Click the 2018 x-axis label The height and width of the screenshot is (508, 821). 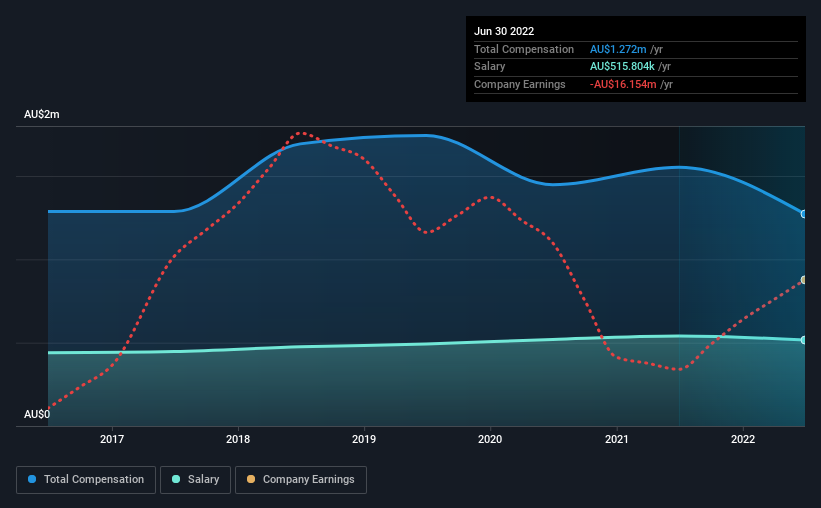[x=238, y=439]
